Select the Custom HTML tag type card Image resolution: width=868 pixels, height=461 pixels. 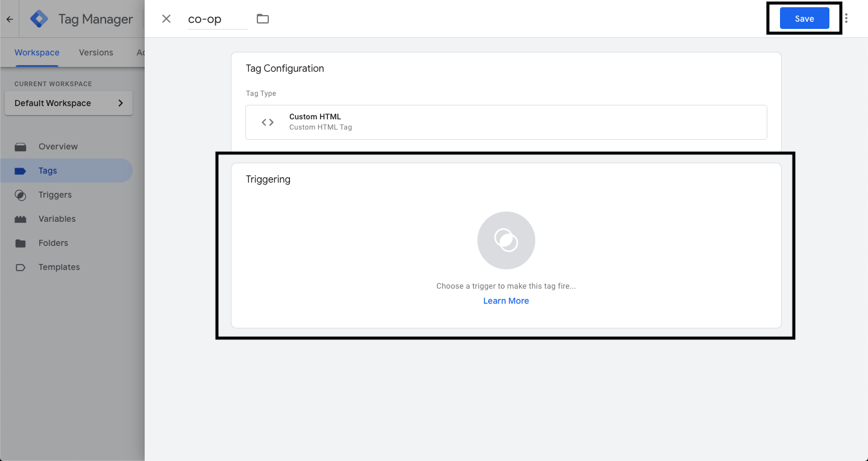(506, 122)
